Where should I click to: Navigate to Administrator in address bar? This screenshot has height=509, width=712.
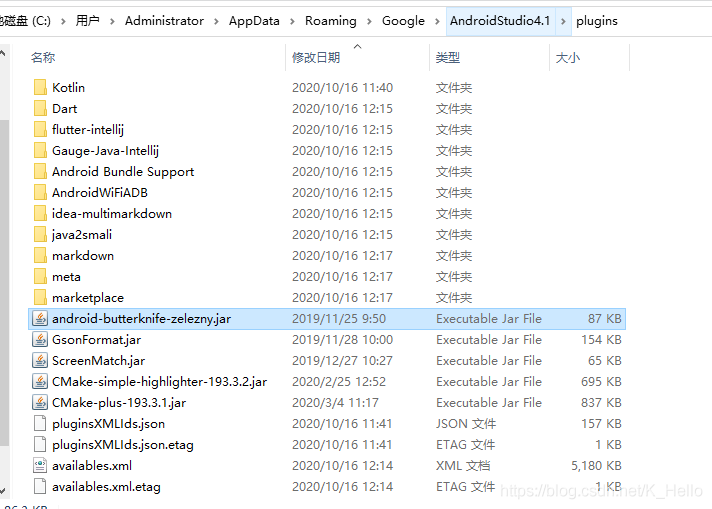tap(164, 21)
